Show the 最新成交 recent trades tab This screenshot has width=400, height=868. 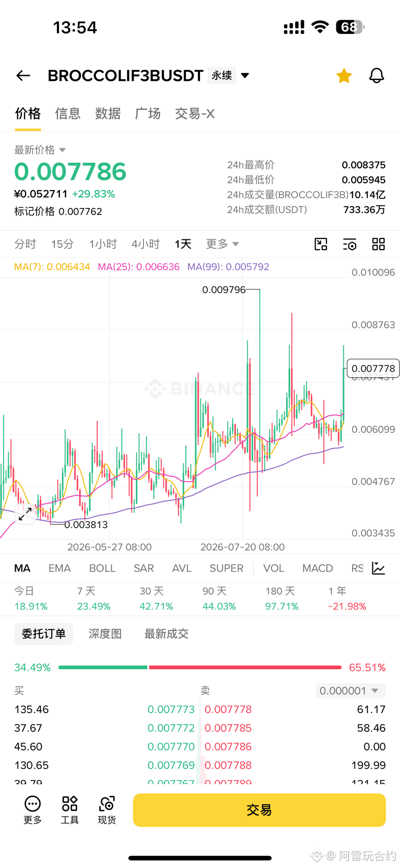tap(167, 634)
